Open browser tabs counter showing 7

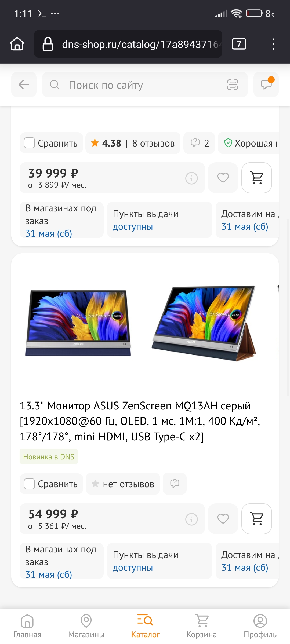pyautogui.click(x=239, y=44)
